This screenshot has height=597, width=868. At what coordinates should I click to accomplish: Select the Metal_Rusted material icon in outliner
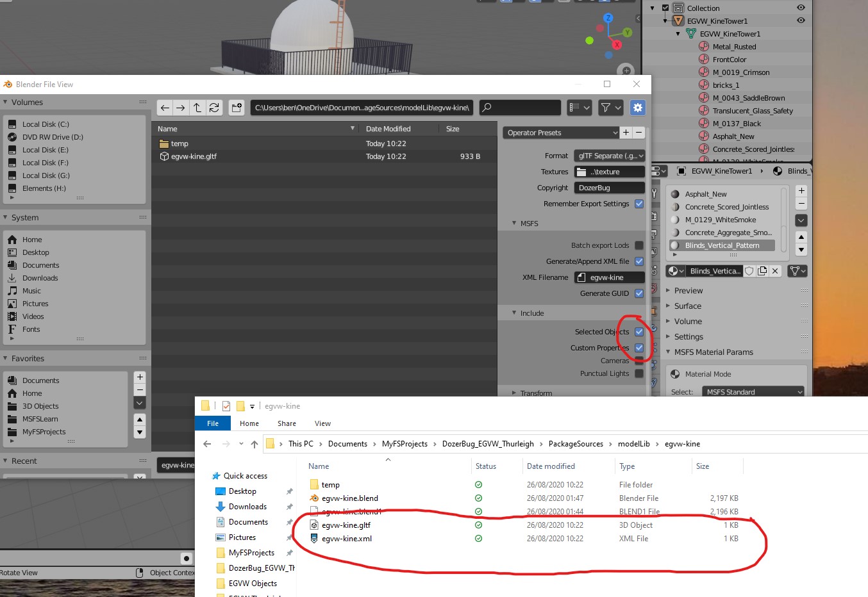(704, 46)
